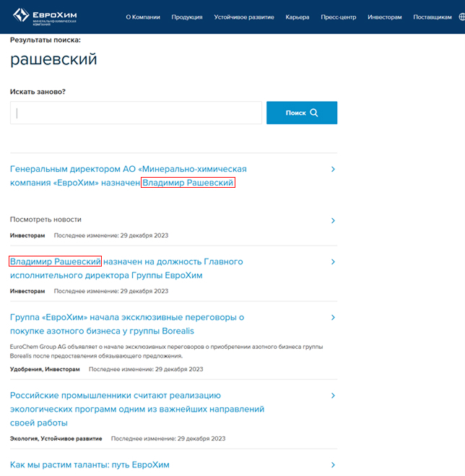Open the globe language selector icon
Screen dimensions: 465x476
click(461, 17)
